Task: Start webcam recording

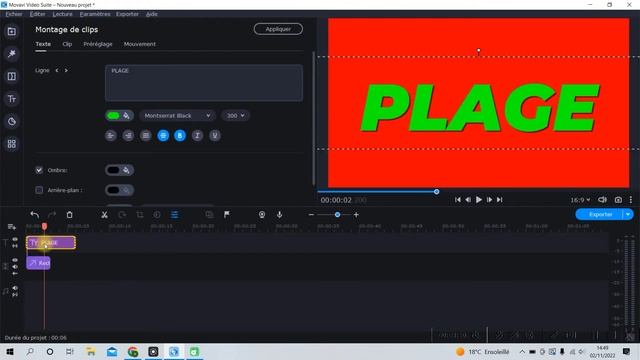Action: click(262, 215)
